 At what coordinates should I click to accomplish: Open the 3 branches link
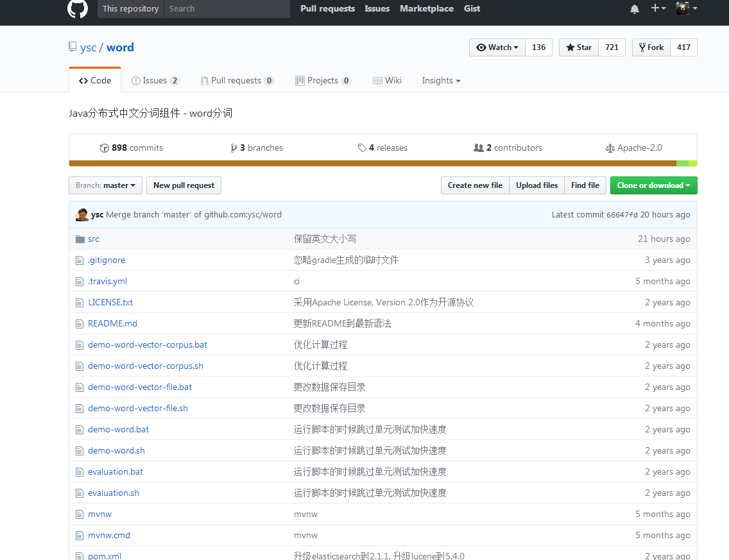tap(257, 148)
